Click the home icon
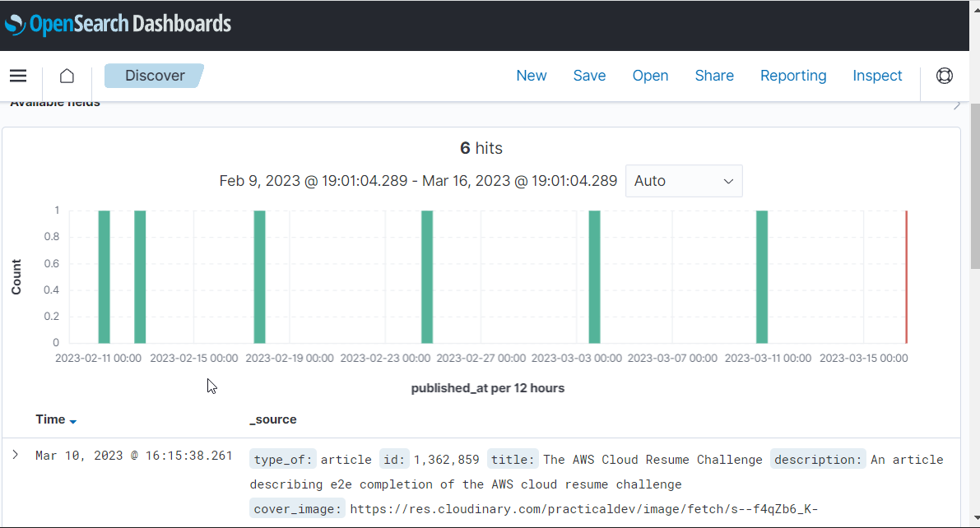This screenshot has width=980, height=528. [66, 75]
